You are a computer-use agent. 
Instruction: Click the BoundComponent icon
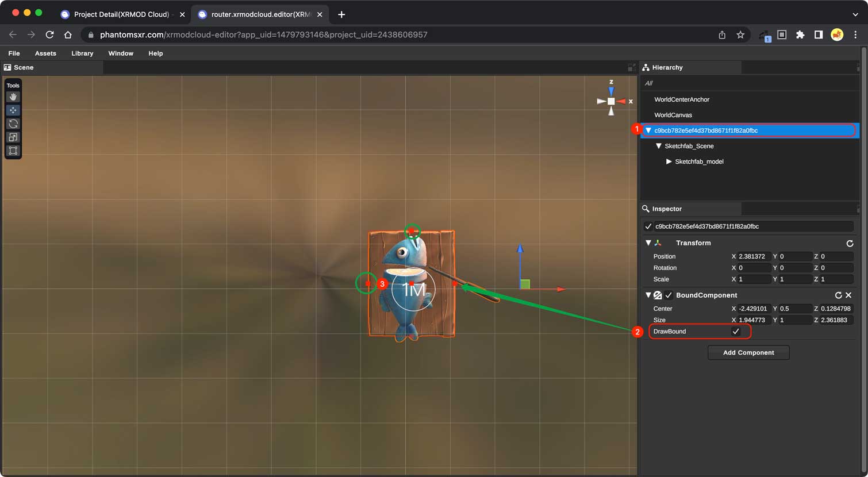click(x=658, y=295)
